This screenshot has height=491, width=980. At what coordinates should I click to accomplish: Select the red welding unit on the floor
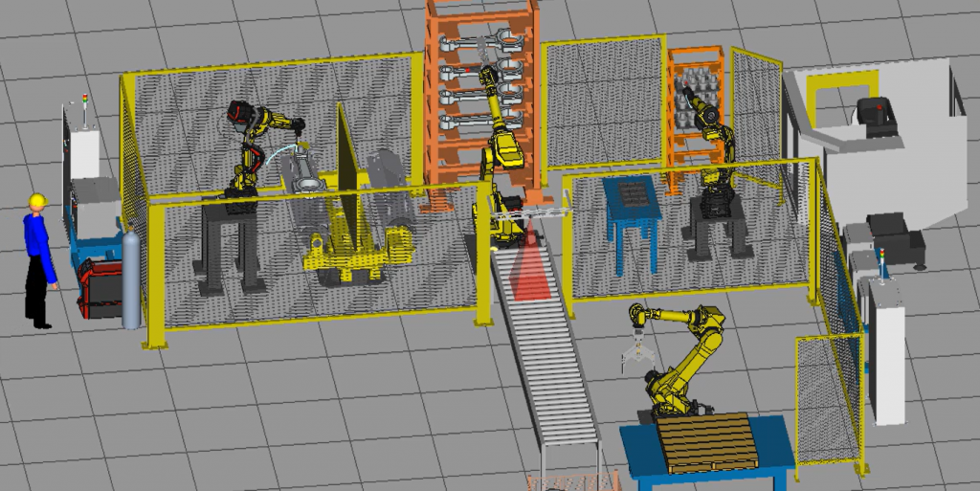(99, 286)
